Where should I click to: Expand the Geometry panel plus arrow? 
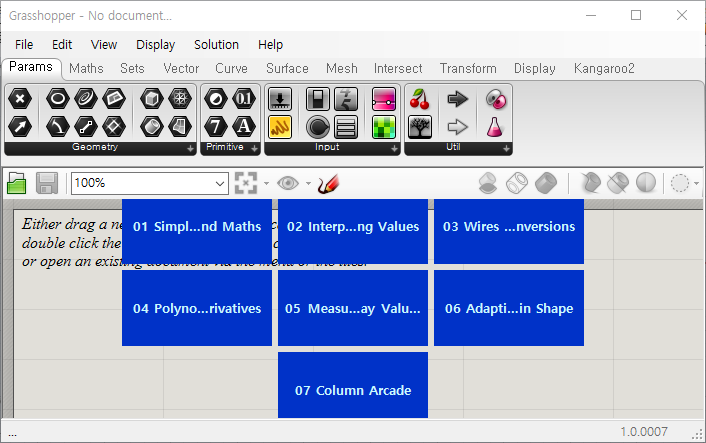pyautogui.click(x=190, y=148)
